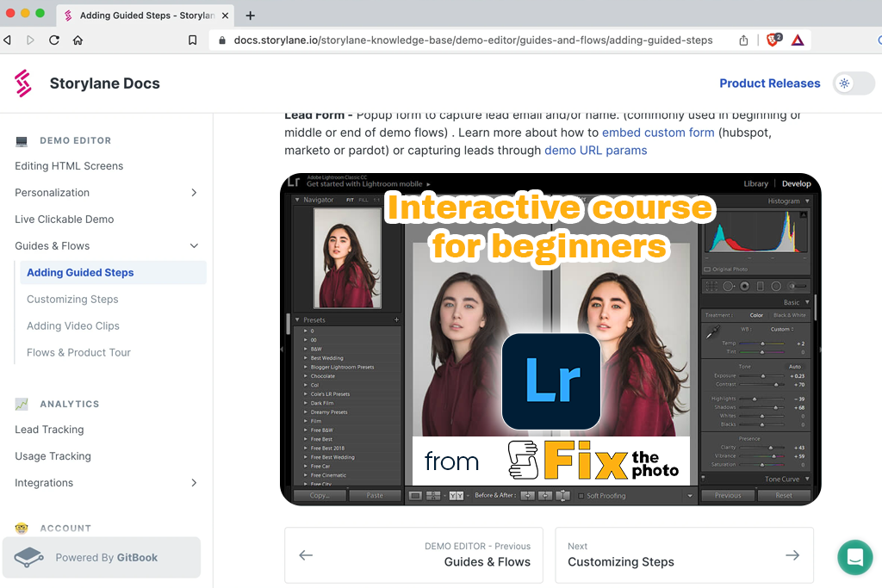Collapse the Guides & Flows section
The width and height of the screenshot is (882, 588).
click(194, 245)
